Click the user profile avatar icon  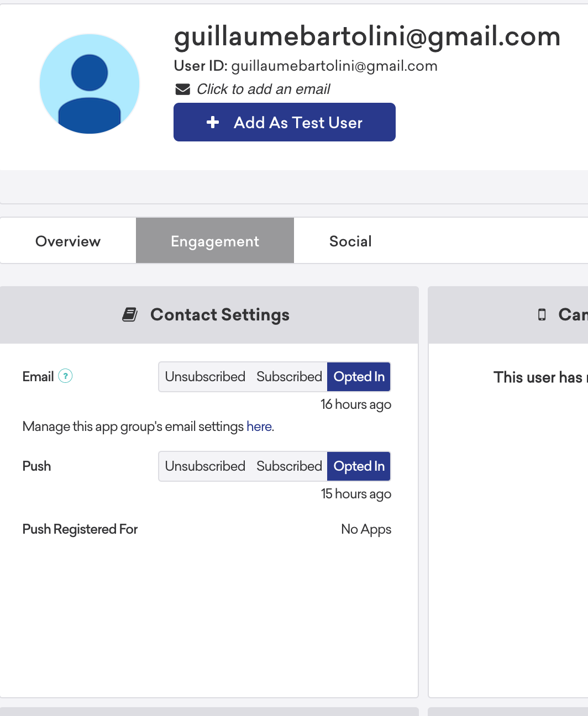[89, 83]
